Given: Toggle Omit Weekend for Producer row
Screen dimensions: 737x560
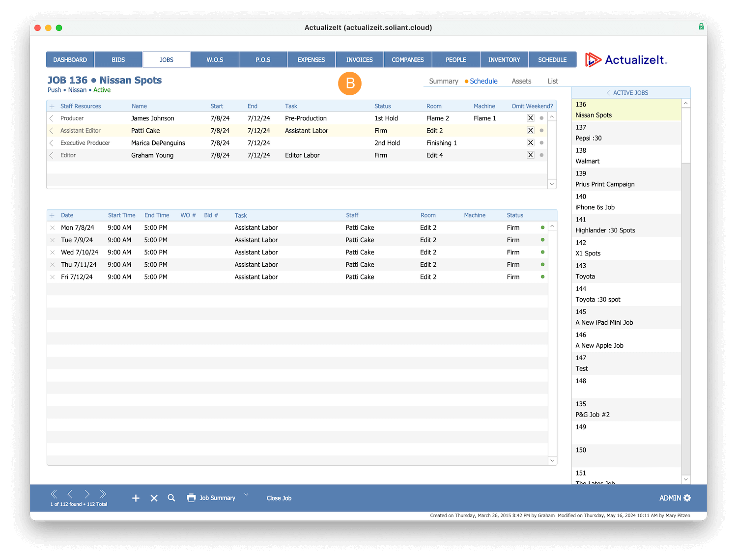Looking at the screenshot, I should pos(531,118).
